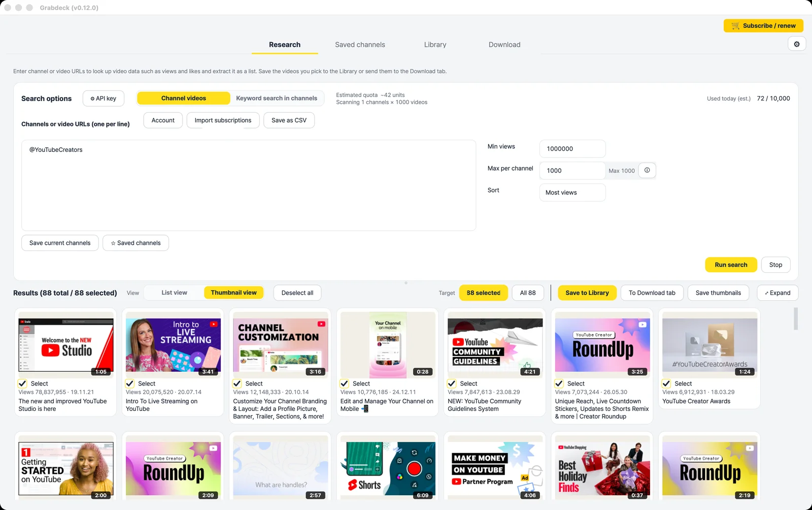Click the results vertical scrollbar
The image size is (812, 510).
[x=795, y=319]
